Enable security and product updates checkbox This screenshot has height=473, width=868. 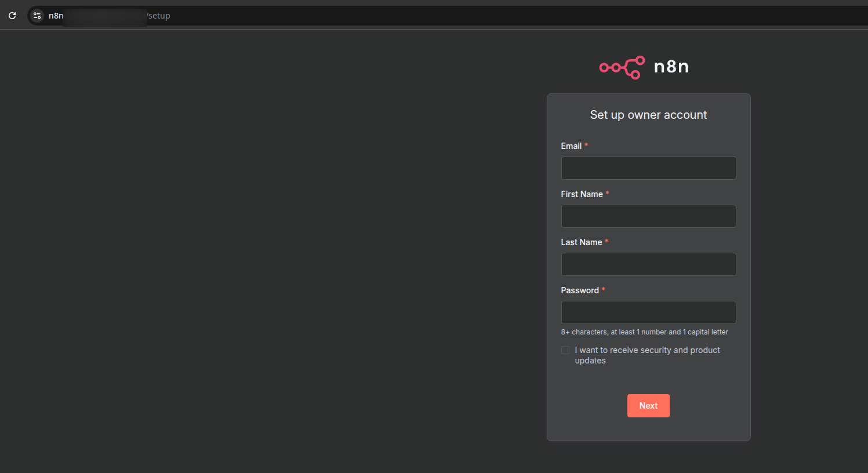coord(565,350)
